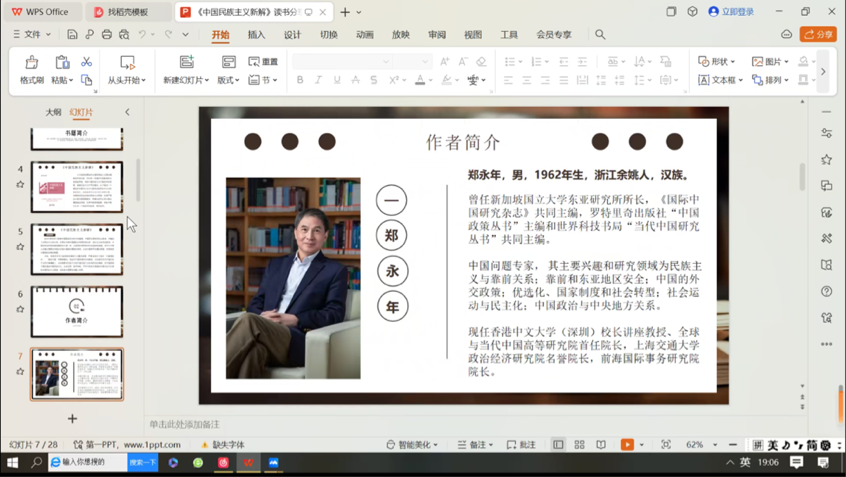Viewport: 846px width, 477px height.
Task: Expand the Layout (版式) dropdown
Action: tap(228, 80)
